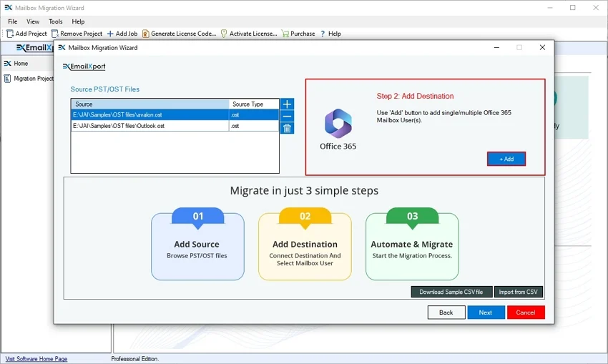Click Activate License key icon
Screen dimensions: 608x364
click(x=224, y=34)
